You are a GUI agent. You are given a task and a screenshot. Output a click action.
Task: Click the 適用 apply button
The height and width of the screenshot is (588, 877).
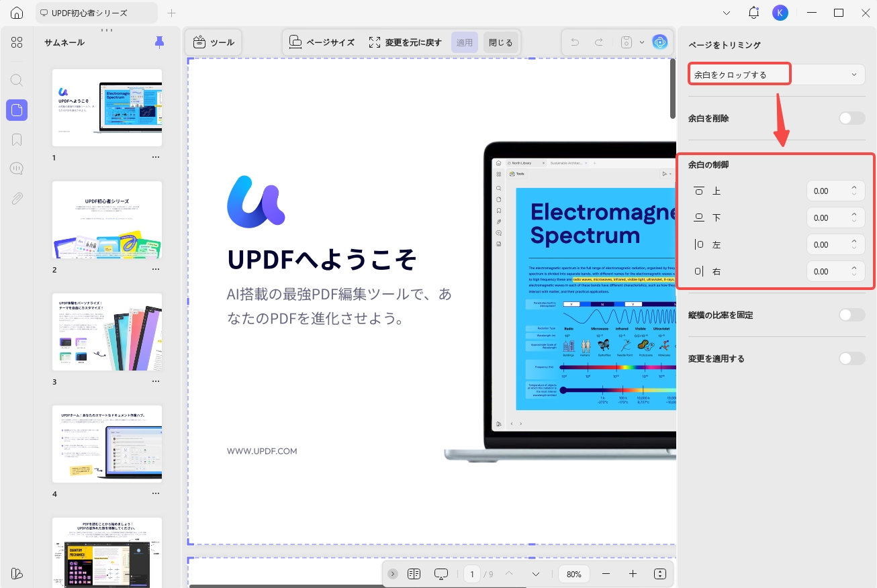pyautogui.click(x=465, y=42)
